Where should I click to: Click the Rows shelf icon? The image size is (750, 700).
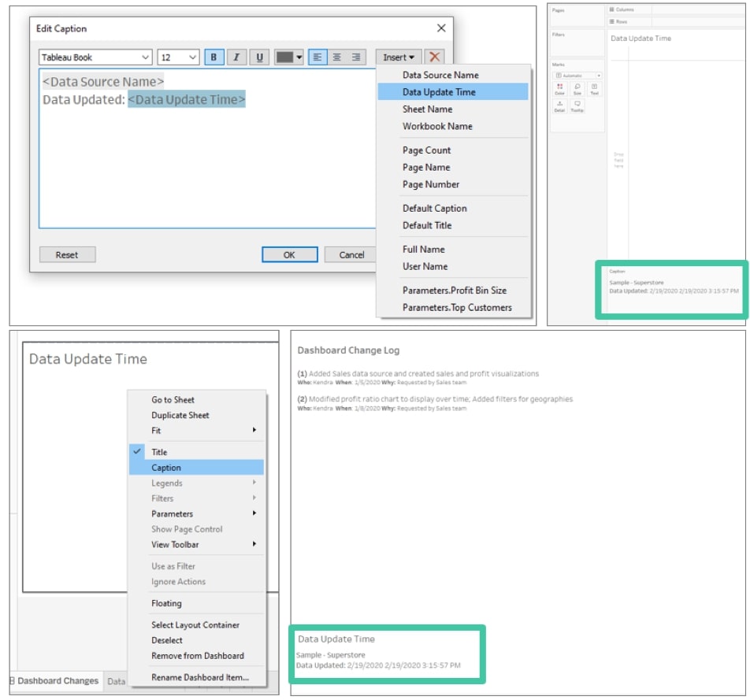(x=611, y=21)
